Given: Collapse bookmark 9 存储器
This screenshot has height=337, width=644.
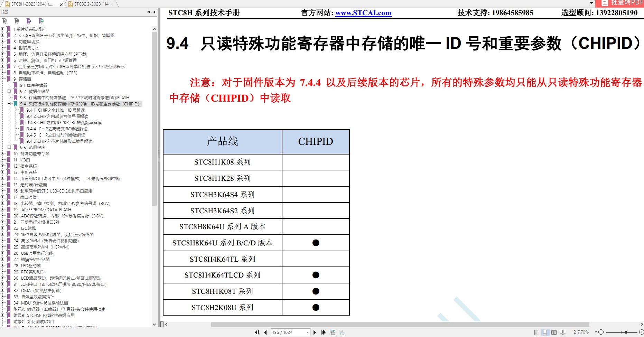Looking at the screenshot, I should click(x=3, y=79).
